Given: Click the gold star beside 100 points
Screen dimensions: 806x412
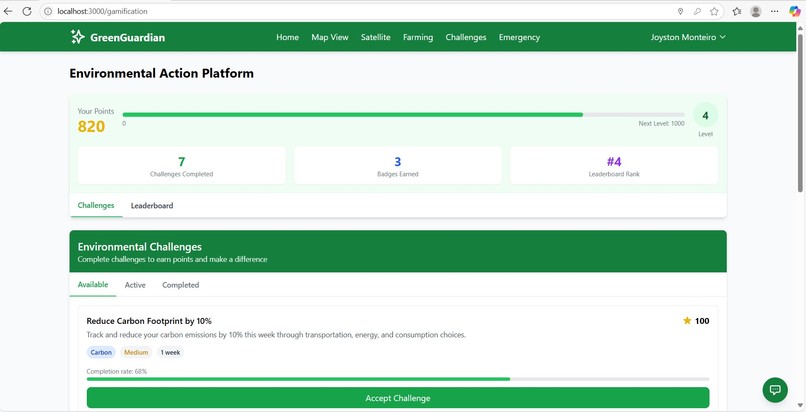Looking at the screenshot, I should (687, 321).
